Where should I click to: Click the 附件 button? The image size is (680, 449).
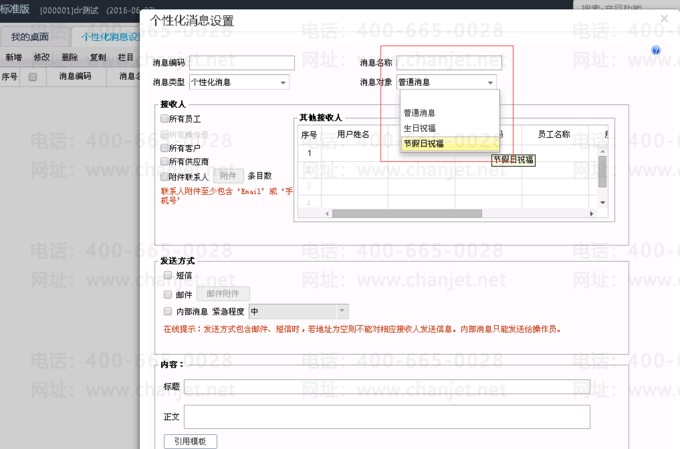click(228, 176)
